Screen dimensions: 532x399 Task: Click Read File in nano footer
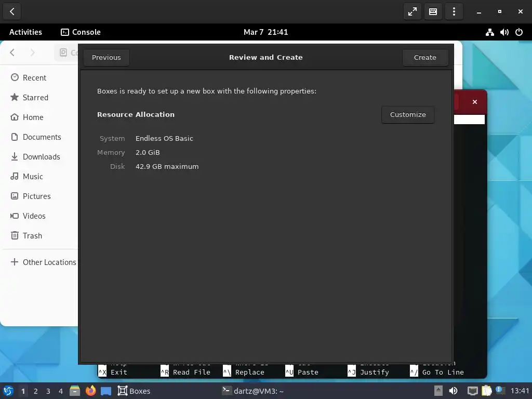tap(185, 372)
